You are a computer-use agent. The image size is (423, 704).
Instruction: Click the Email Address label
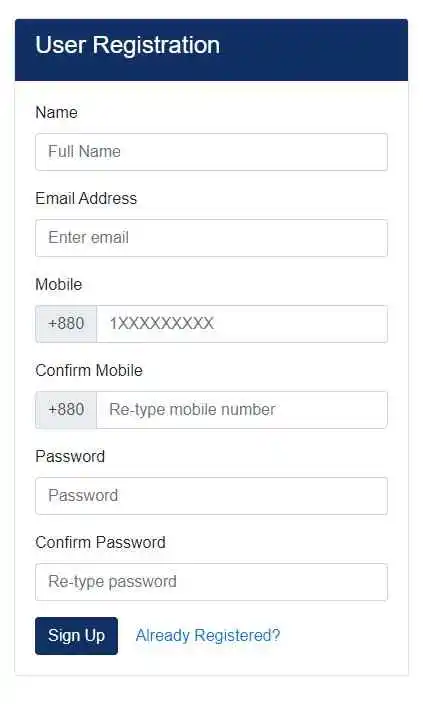[86, 198]
